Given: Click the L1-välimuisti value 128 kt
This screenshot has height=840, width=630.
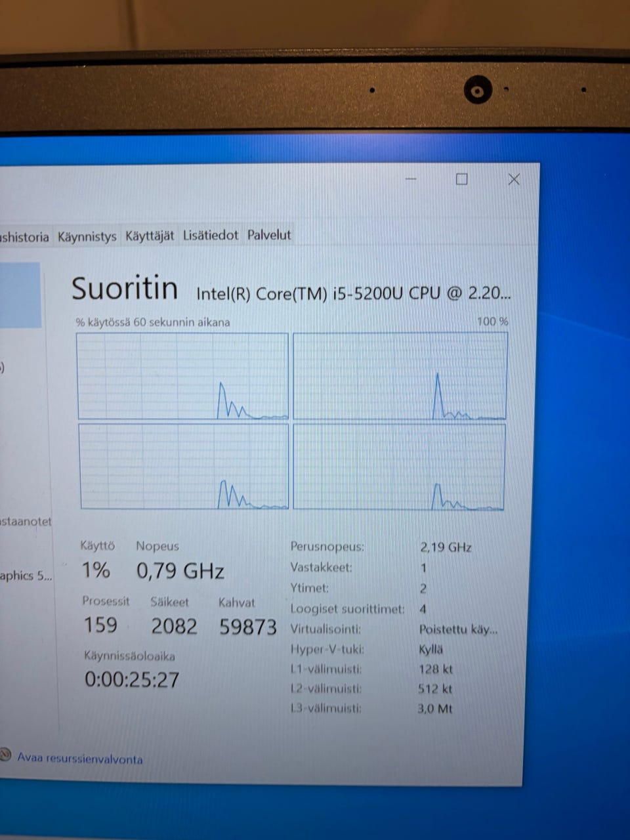Looking at the screenshot, I should [436, 669].
